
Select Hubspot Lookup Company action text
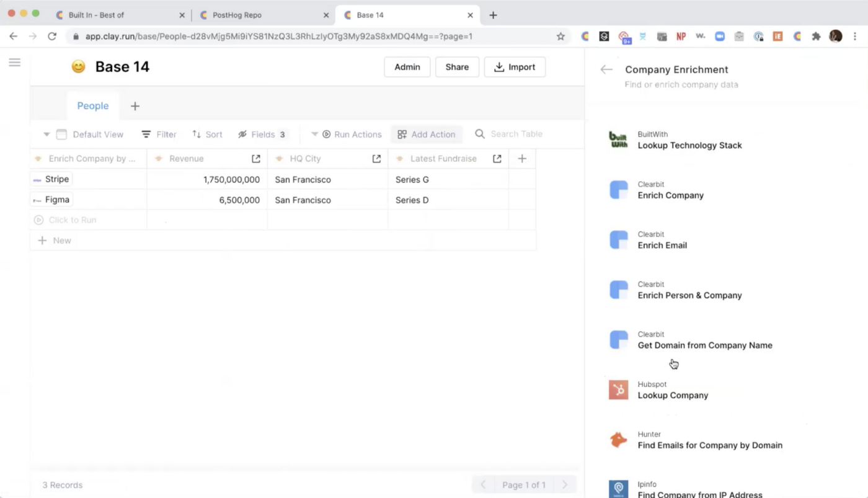[x=673, y=396]
